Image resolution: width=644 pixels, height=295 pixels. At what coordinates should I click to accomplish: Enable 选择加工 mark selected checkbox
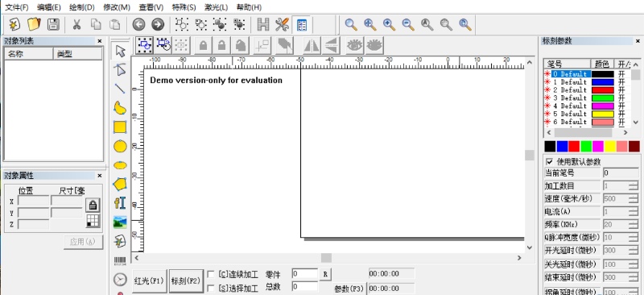coord(211,288)
